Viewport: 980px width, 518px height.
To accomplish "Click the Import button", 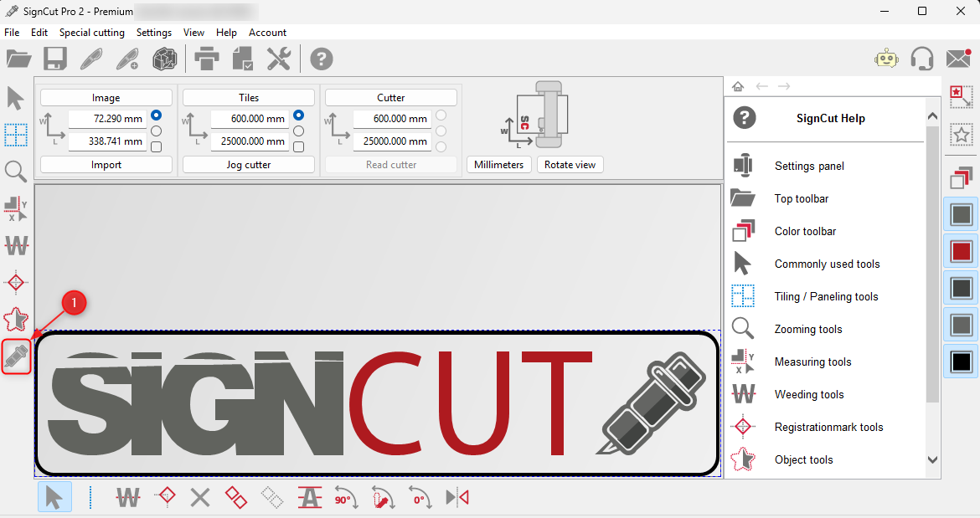I will (106, 165).
